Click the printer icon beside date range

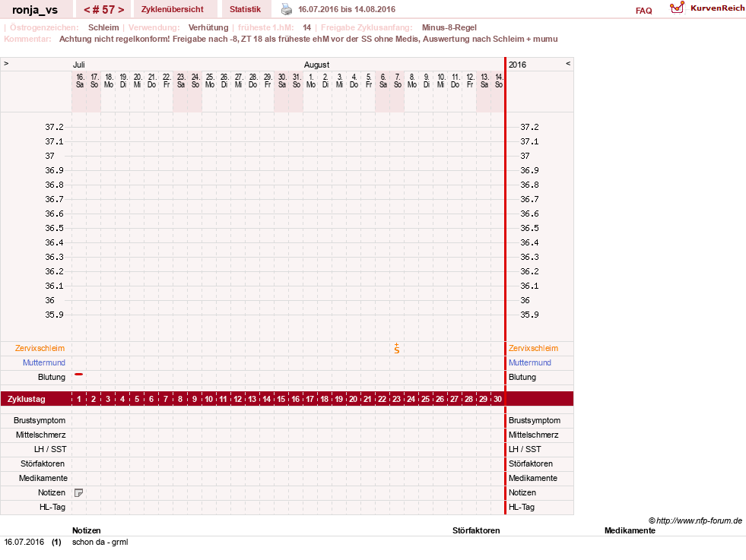tap(287, 9)
